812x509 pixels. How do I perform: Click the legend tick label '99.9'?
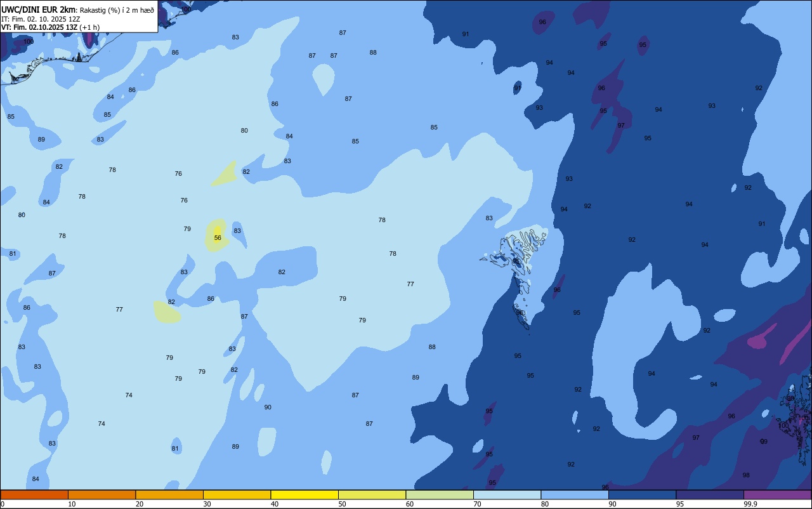(x=751, y=504)
